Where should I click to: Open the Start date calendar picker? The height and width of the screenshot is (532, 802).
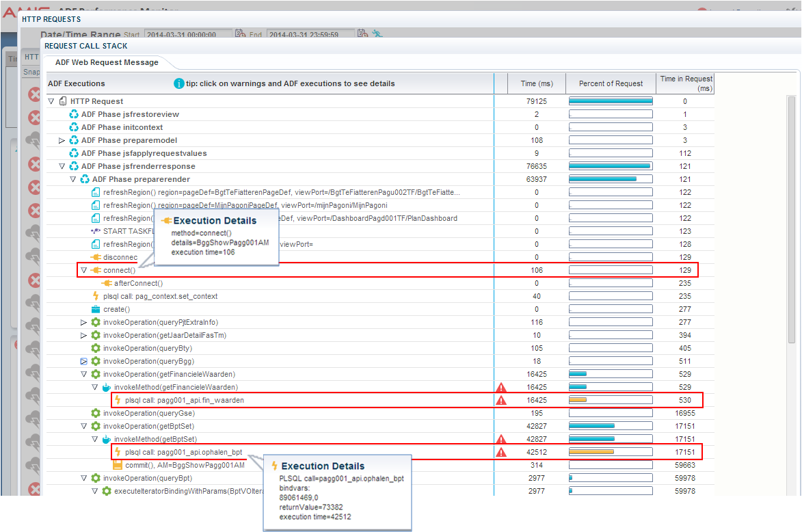click(239, 32)
